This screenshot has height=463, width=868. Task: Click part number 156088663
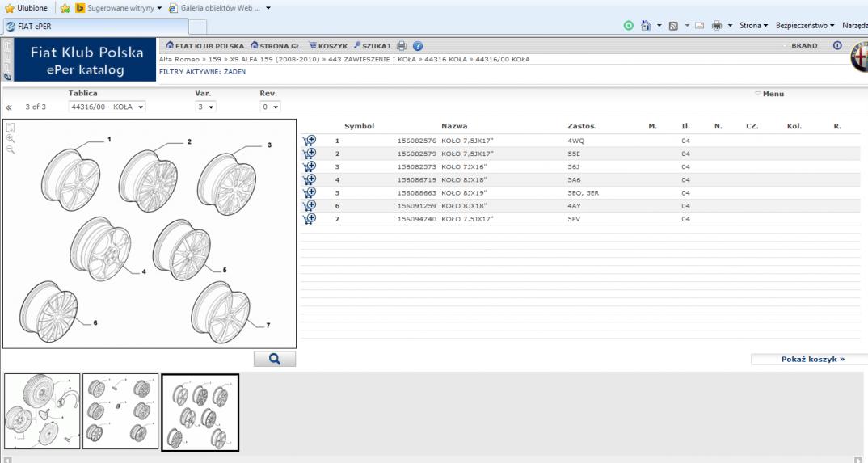[x=417, y=193]
